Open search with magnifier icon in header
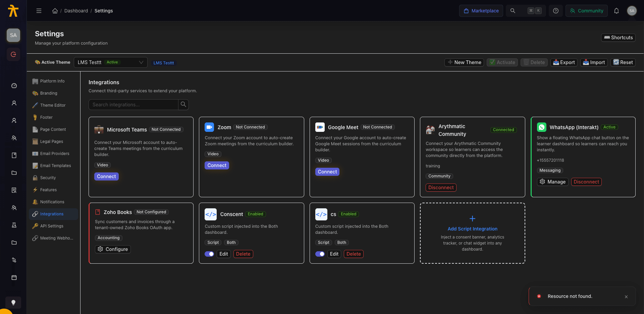Image resolution: width=644 pixels, height=314 pixels. pos(513,11)
